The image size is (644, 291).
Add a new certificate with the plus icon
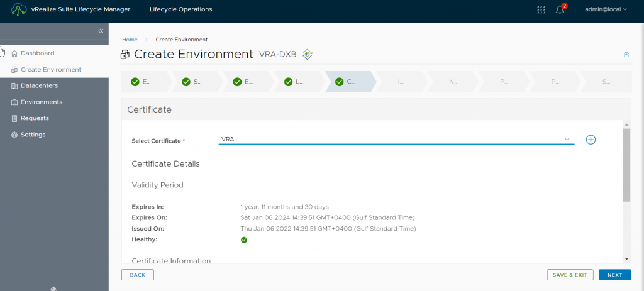[591, 140]
